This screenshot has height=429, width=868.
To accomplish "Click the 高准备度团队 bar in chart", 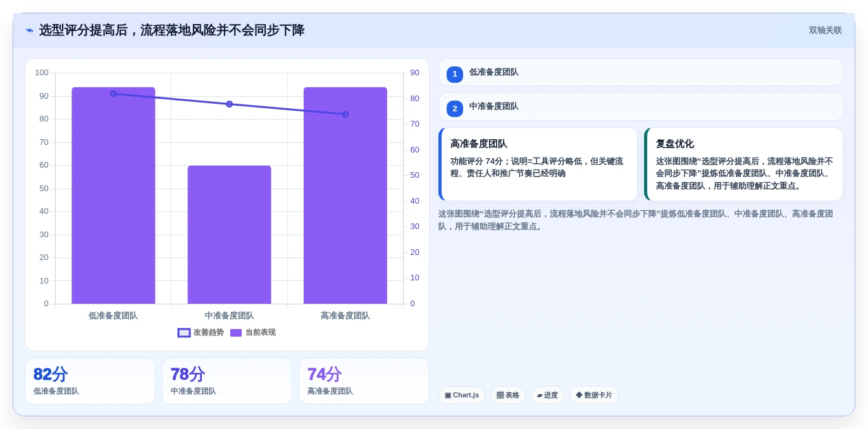I will point(345,196).
